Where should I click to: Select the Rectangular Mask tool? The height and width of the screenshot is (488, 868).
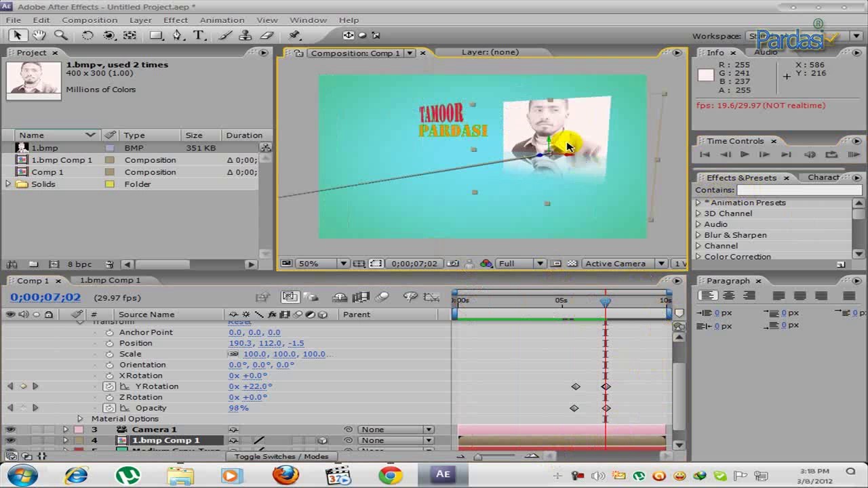click(156, 35)
